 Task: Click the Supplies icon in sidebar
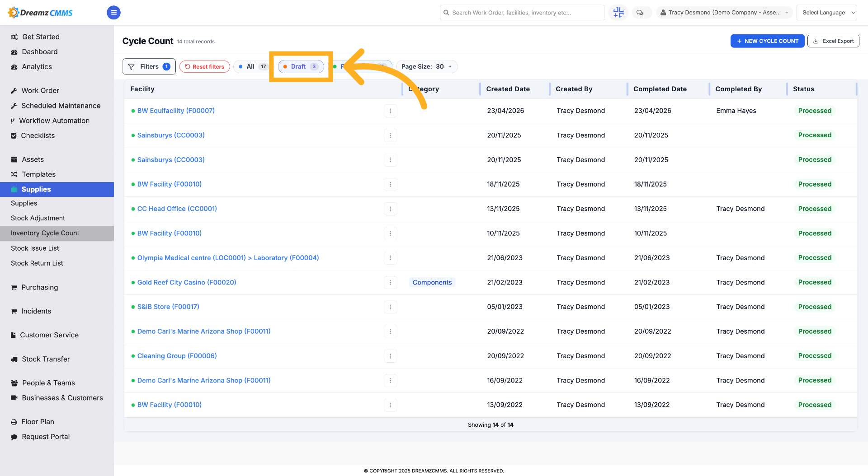coord(14,189)
